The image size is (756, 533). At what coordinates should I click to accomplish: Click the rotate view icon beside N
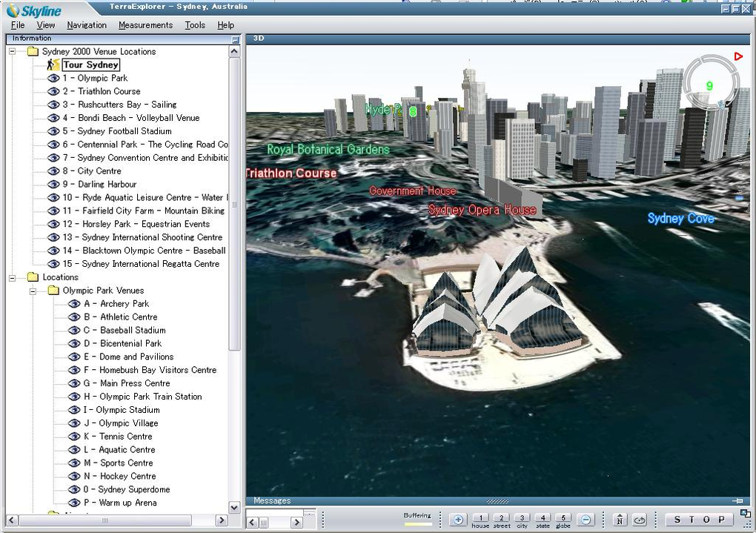click(x=640, y=520)
